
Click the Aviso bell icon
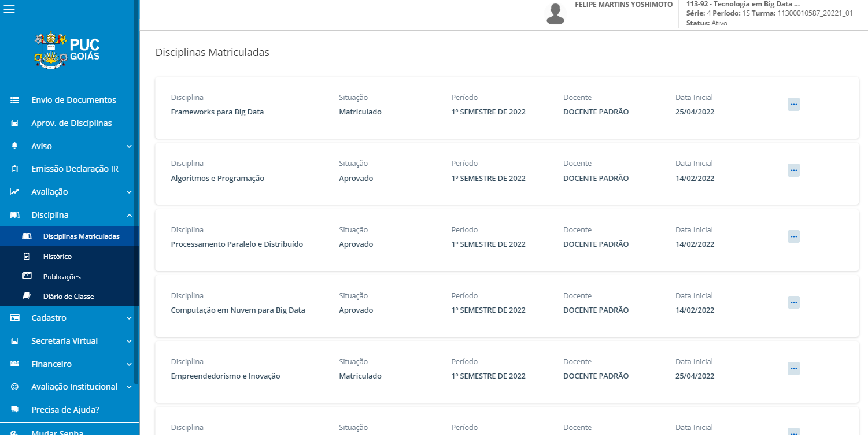[15, 146]
